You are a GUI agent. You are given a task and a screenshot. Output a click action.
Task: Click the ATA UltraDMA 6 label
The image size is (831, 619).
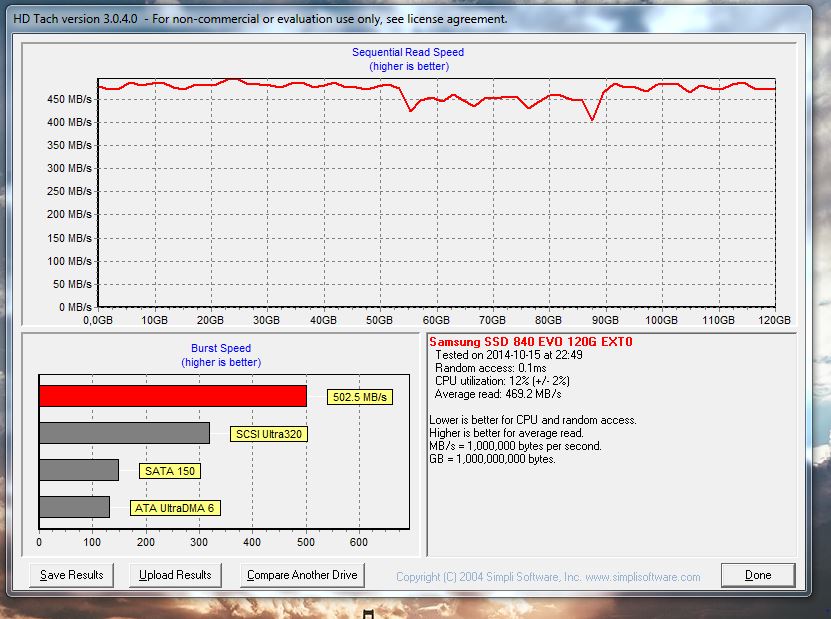(176, 508)
